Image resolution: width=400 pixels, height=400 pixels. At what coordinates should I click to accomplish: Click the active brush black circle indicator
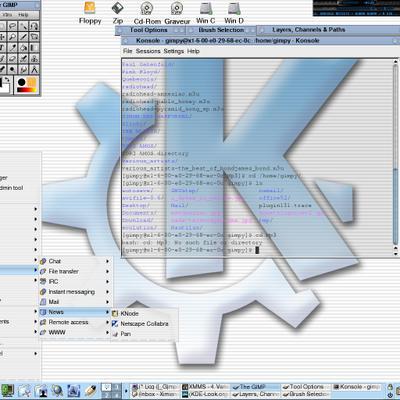click(x=22, y=82)
